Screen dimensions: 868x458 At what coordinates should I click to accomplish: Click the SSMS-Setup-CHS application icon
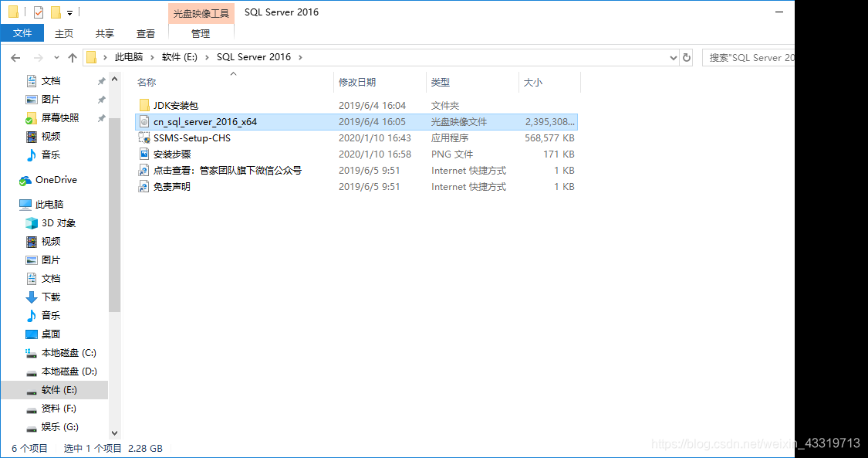(x=144, y=138)
